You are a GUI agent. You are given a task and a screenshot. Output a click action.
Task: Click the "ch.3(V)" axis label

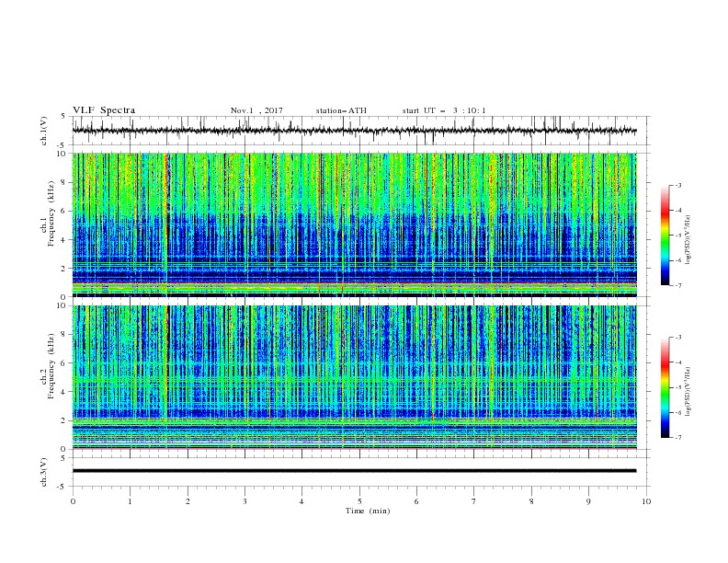pos(44,472)
